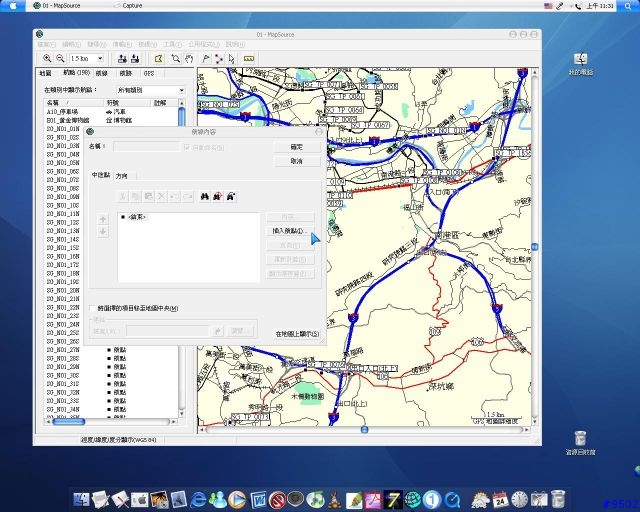Screen dimensions: 640x512
Task: Open the 資源回收筒 recycle bin desktop icon
Action: click(580, 442)
